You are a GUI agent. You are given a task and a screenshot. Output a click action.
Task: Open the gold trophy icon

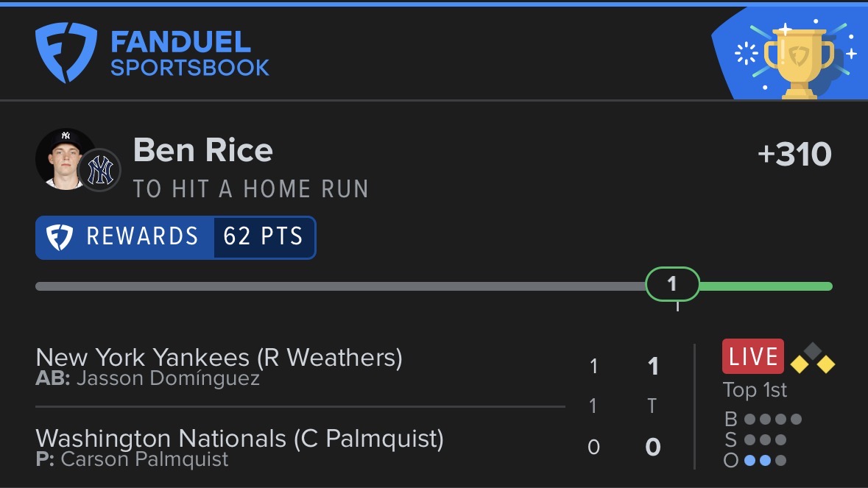click(x=799, y=61)
